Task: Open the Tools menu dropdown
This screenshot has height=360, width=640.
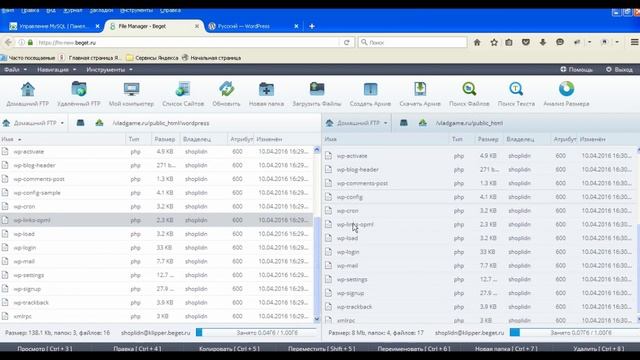Action: [109, 69]
